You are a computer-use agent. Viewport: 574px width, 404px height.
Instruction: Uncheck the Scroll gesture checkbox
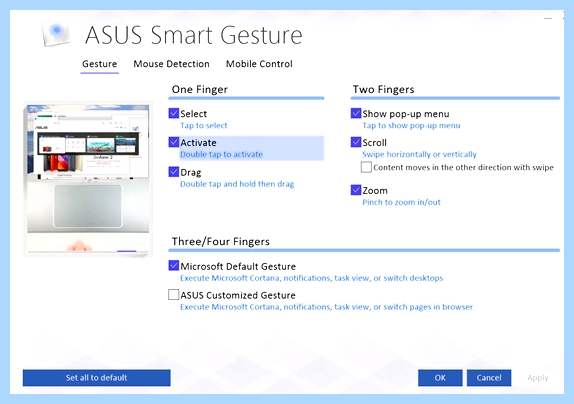(x=356, y=142)
